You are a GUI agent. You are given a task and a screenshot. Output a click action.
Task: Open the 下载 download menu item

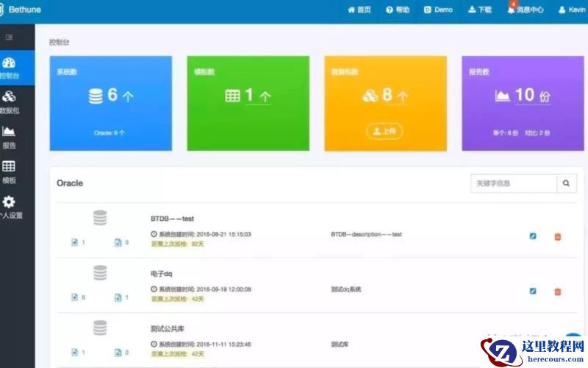tap(480, 10)
